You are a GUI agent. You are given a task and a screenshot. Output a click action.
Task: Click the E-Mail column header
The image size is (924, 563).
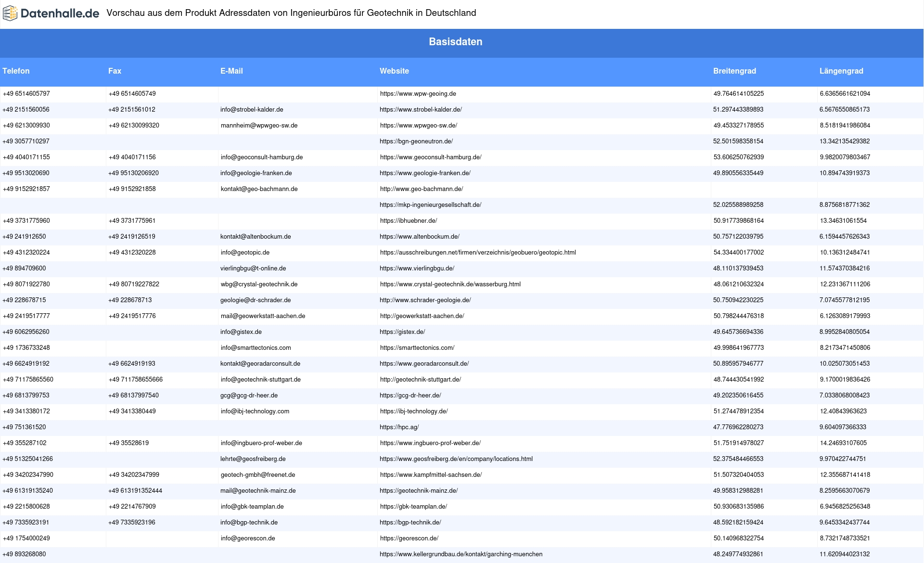[x=231, y=71]
